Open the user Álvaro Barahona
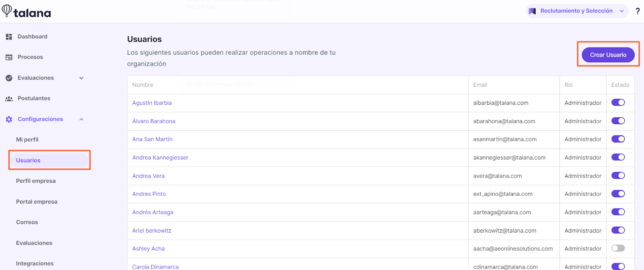This screenshot has width=644, height=270. pos(154,121)
